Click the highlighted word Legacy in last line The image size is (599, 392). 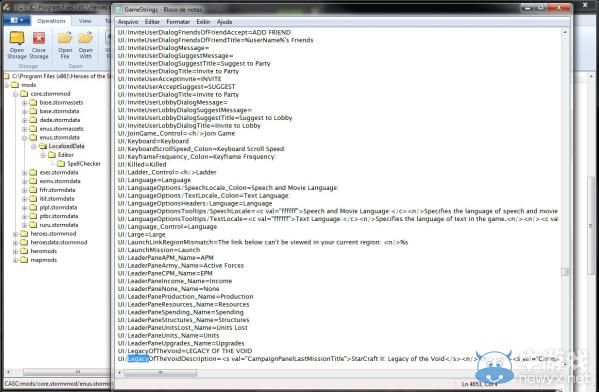tap(138, 359)
